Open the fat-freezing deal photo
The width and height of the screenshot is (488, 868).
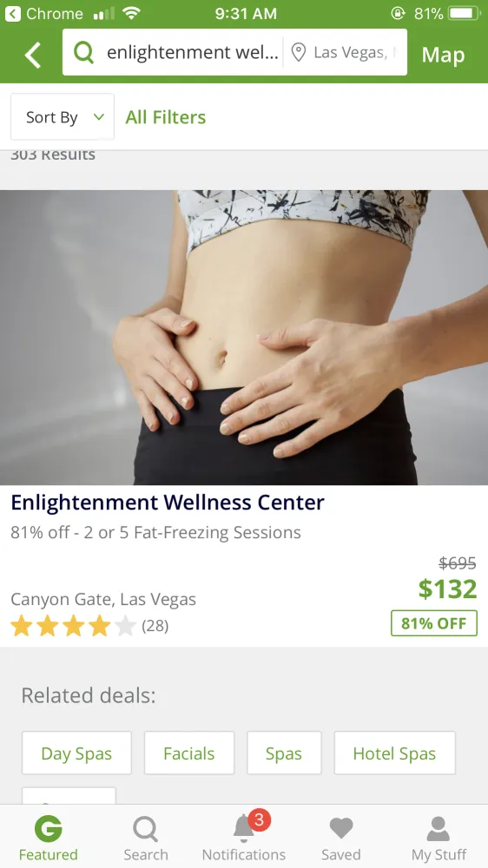pos(244,338)
